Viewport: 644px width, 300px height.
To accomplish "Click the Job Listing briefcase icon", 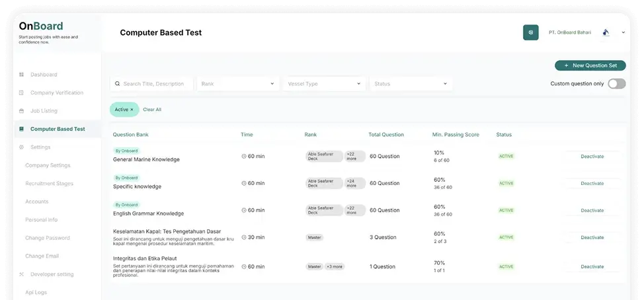I will point(22,111).
